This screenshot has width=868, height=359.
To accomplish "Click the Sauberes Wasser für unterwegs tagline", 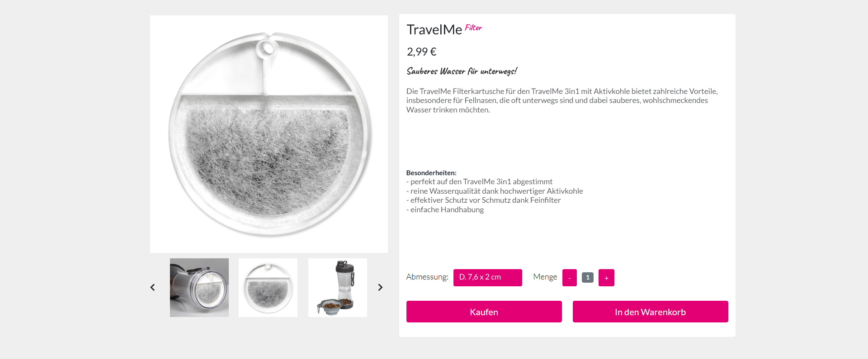I will (462, 71).
